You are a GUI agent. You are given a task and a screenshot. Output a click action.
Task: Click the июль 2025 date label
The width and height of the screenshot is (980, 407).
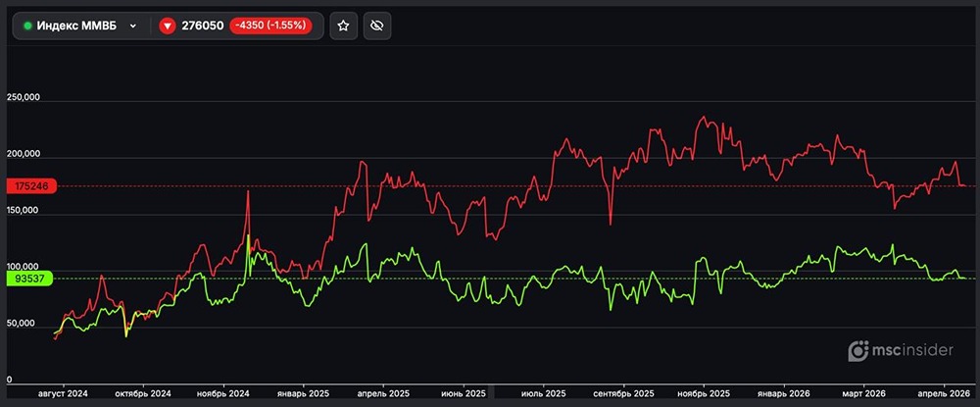[x=543, y=394]
